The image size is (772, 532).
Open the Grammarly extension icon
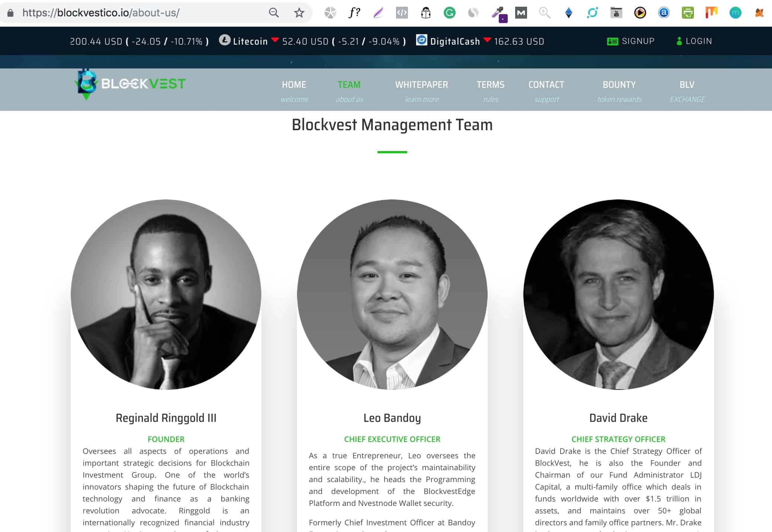point(449,13)
